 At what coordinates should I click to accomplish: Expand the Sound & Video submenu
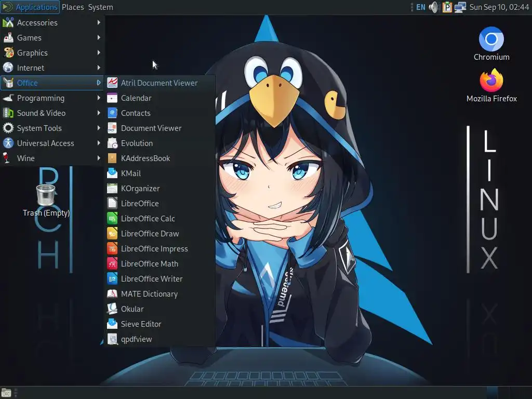tap(52, 113)
